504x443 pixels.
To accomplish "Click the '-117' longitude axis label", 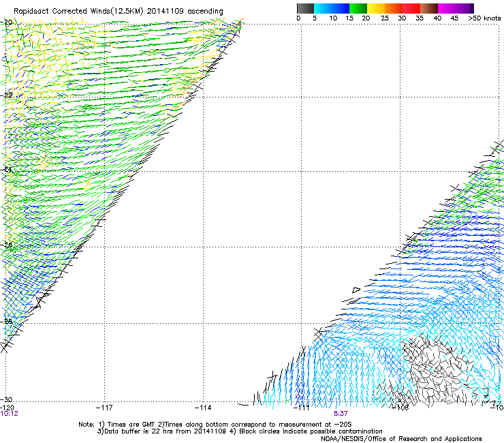I will coord(104,408).
